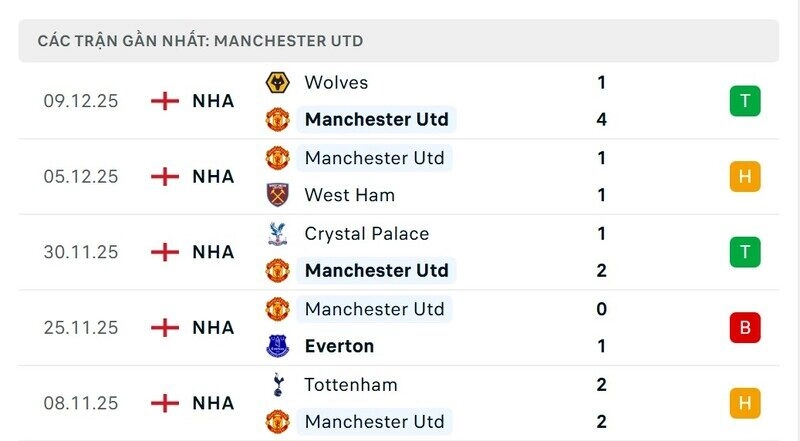
Task: Click orange H badge for West Ham match
Action: tap(745, 177)
